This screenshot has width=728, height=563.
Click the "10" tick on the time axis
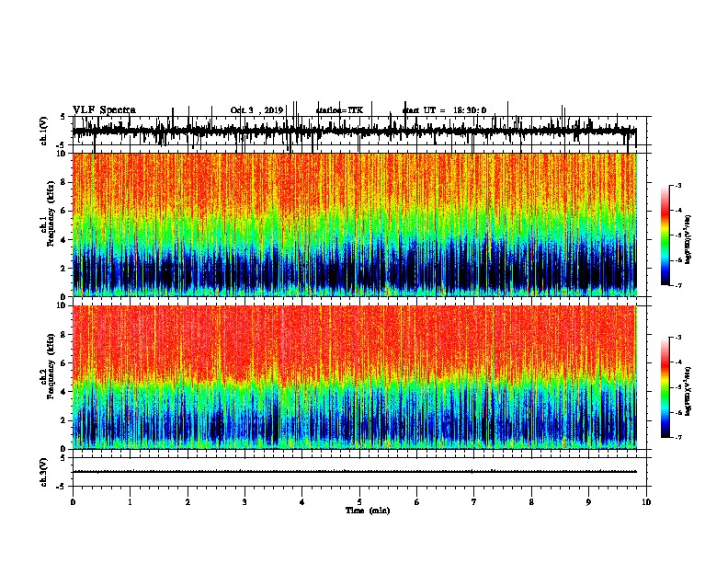(x=646, y=502)
